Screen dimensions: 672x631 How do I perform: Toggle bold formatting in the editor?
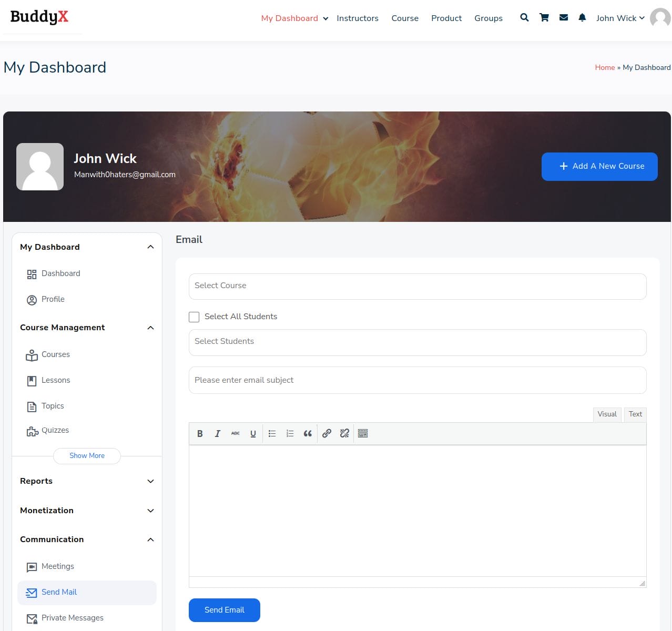click(x=200, y=434)
